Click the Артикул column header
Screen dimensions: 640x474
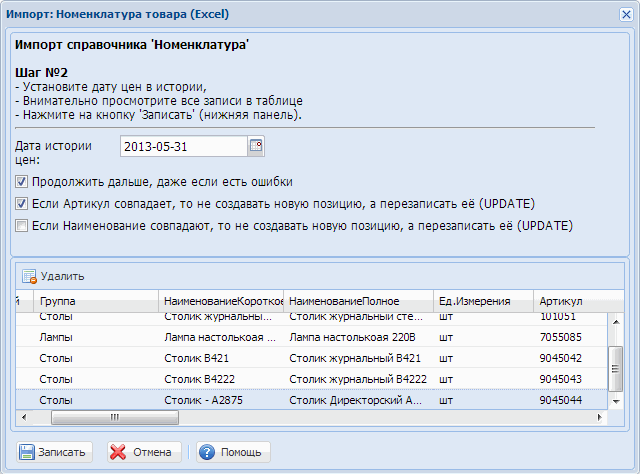[578, 301]
